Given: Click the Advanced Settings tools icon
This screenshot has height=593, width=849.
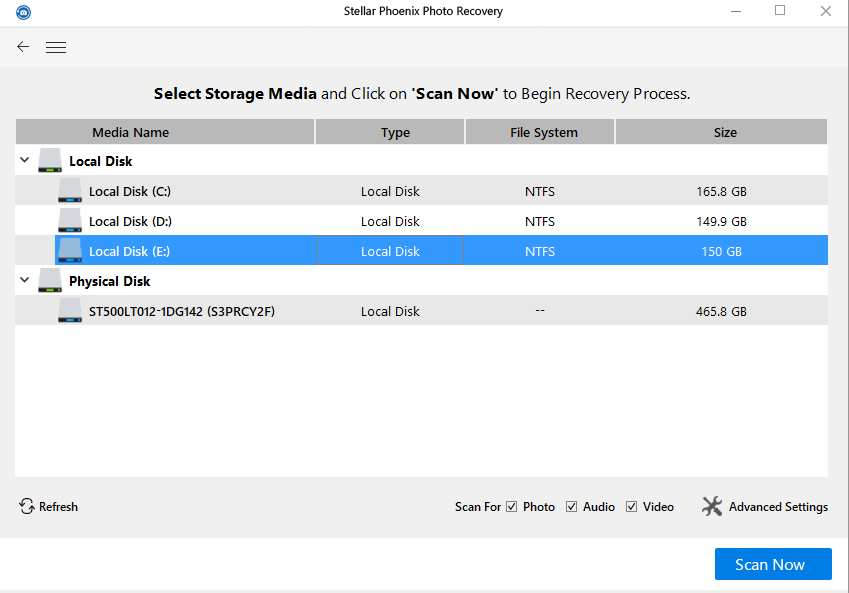Looking at the screenshot, I should (712, 506).
